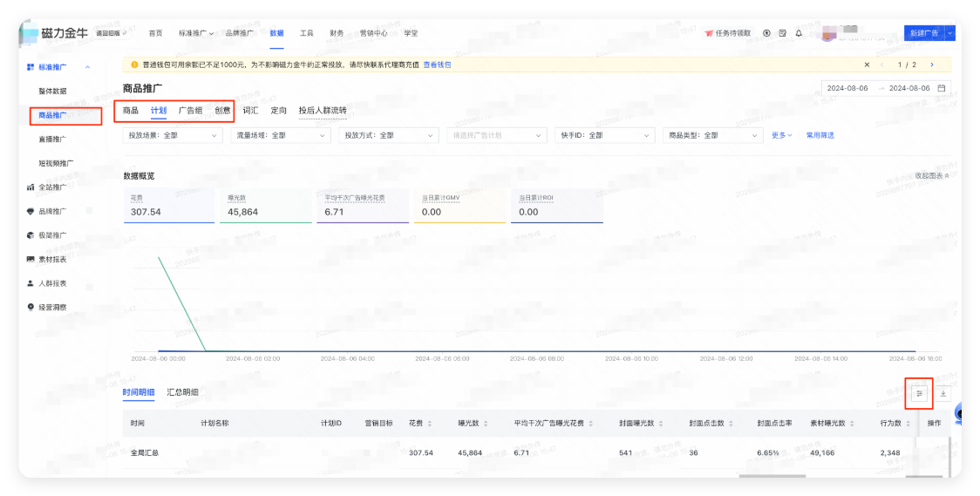Sort by 平均千次广告曝光花费 column arrows

pos(590,424)
